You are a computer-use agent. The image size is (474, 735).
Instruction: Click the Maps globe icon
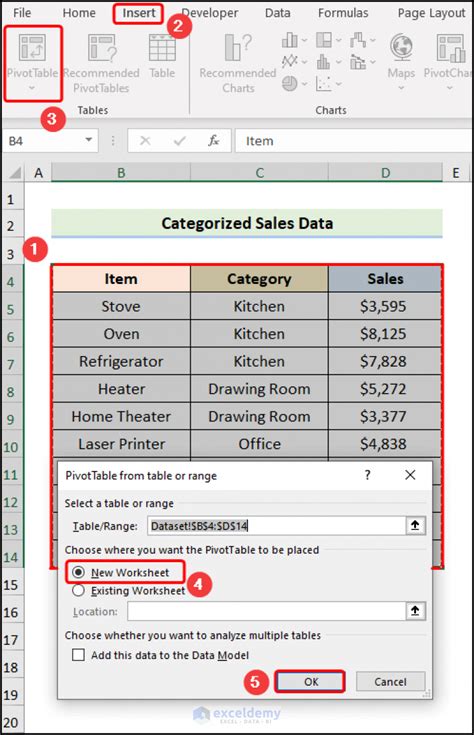tap(401, 47)
